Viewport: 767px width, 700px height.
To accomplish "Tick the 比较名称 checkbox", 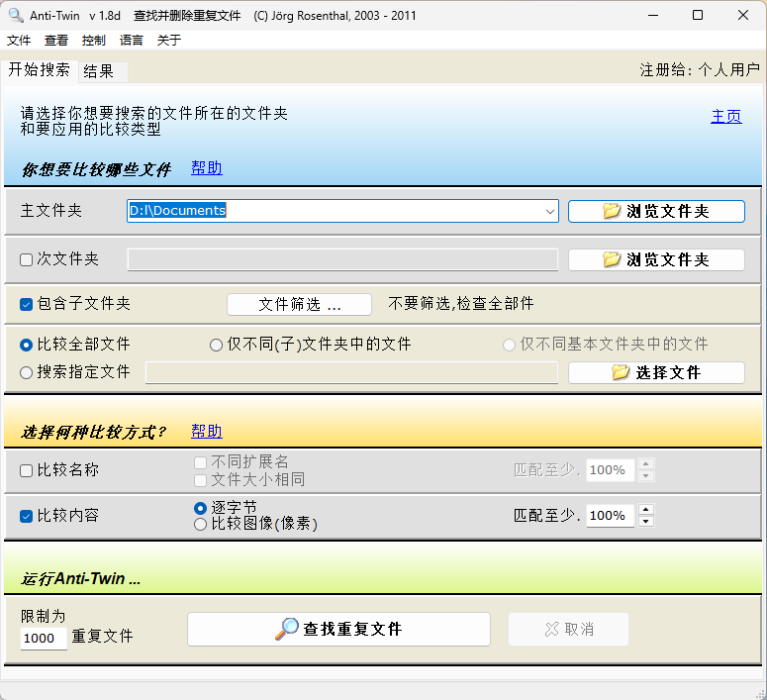I will click(x=26, y=471).
